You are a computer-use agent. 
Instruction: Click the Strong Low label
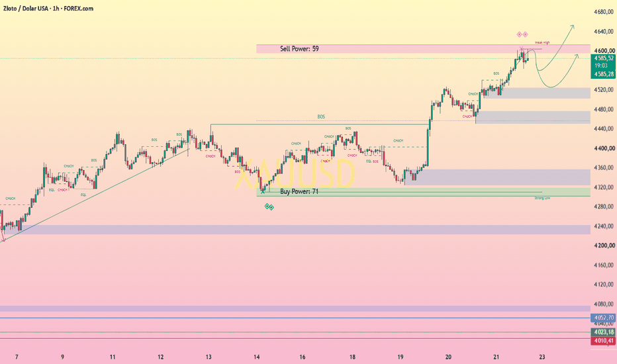click(x=542, y=198)
